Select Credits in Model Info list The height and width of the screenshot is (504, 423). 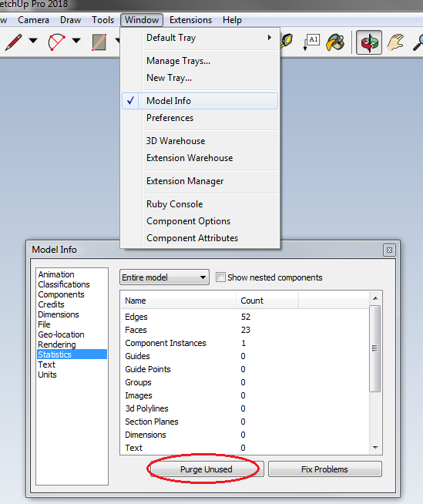[x=72, y=304]
